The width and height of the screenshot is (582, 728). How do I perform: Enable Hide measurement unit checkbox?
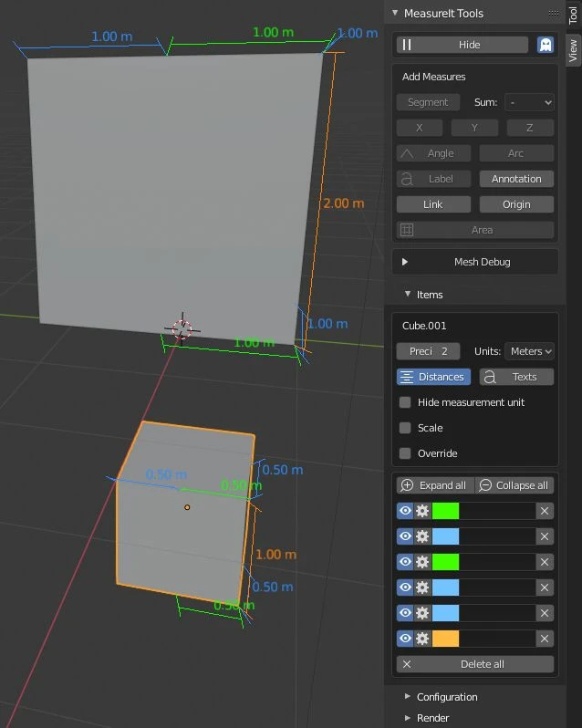click(x=405, y=402)
